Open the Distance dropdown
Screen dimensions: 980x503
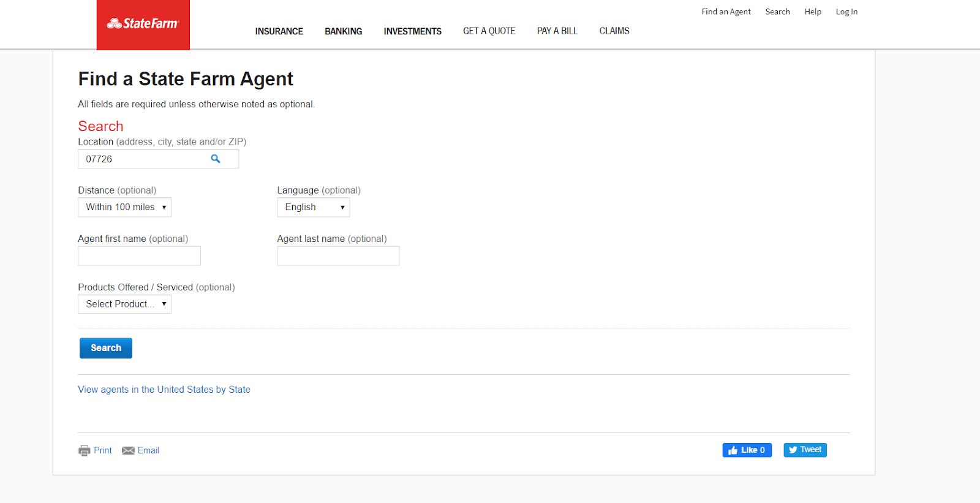point(124,207)
